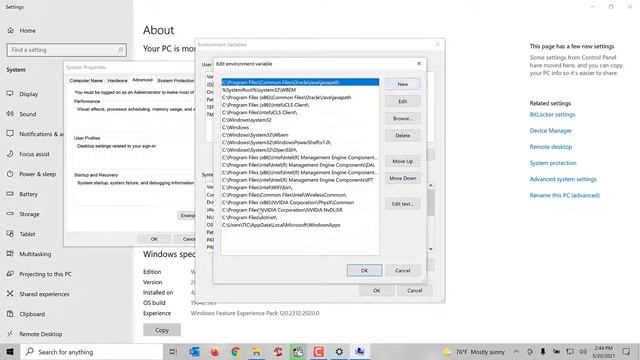This screenshot has width=640, height=360.
Task: Open Multitasking settings in sidebar
Action: point(35,254)
